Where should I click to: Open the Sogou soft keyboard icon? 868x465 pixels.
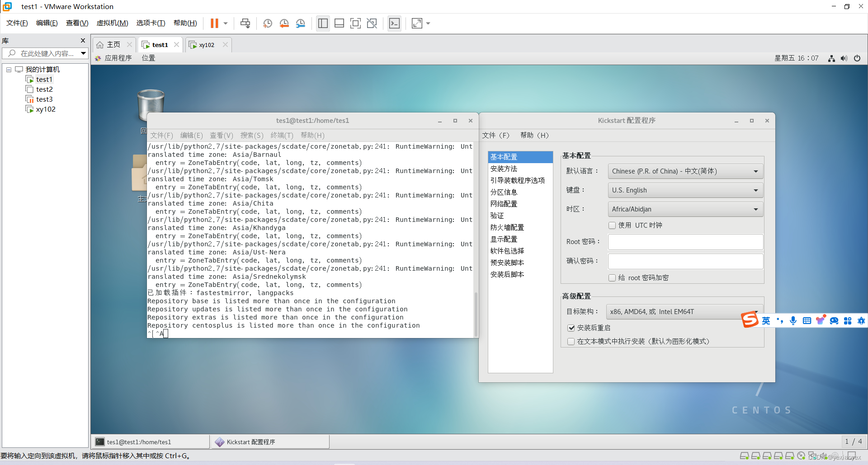tap(807, 320)
